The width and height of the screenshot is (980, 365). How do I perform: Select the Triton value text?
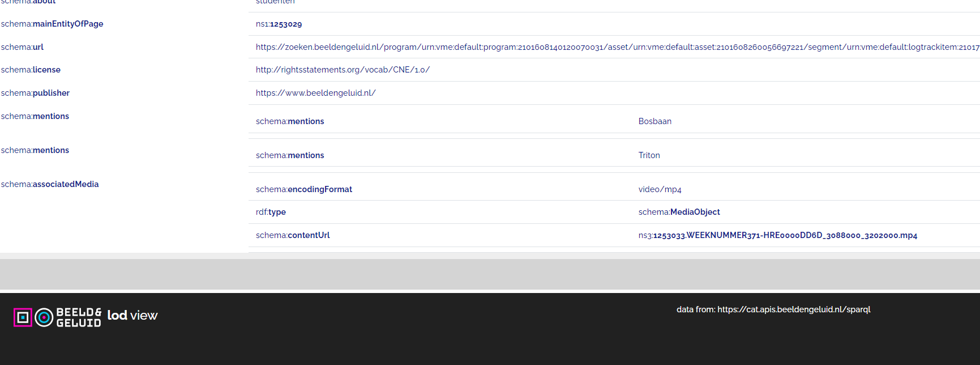(x=649, y=155)
